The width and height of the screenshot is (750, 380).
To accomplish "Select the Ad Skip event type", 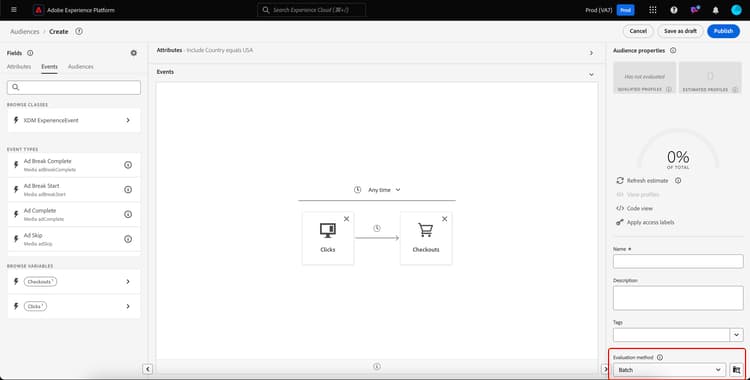I will 74,239.
